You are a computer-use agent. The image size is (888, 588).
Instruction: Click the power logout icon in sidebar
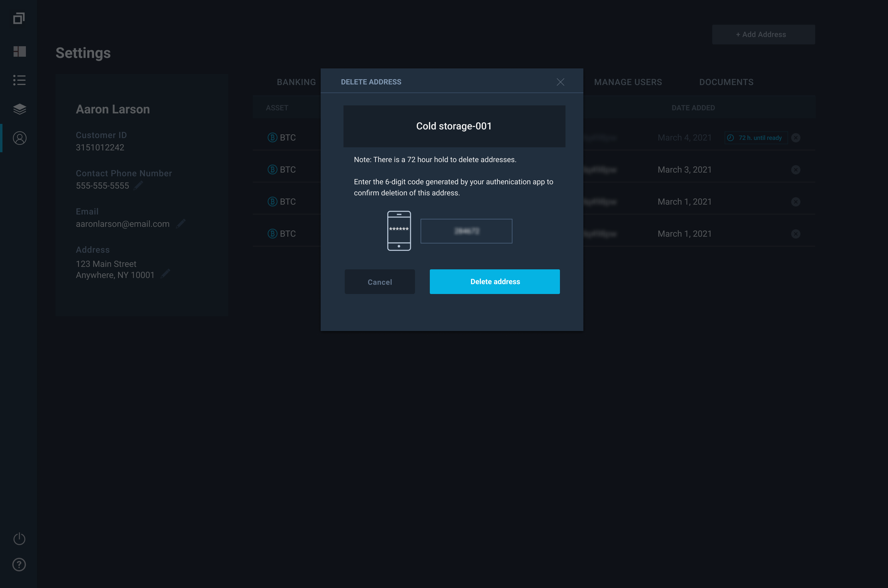pos(19,538)
